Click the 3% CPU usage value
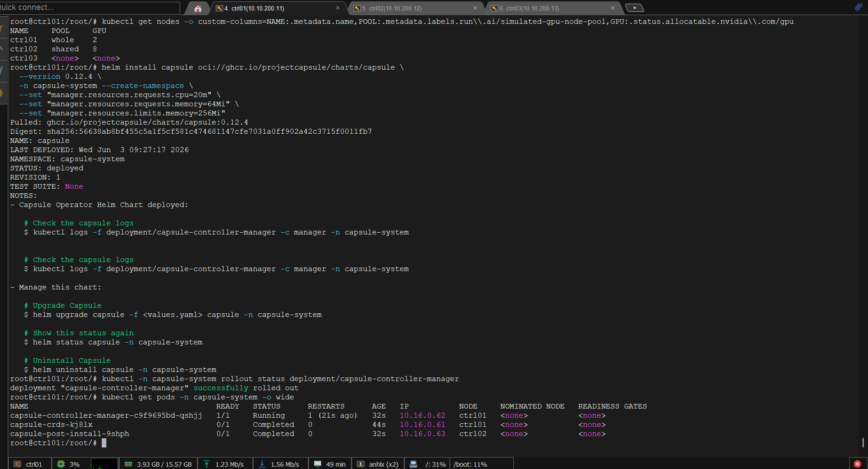The image size is (868, 469). pos(75,464)
